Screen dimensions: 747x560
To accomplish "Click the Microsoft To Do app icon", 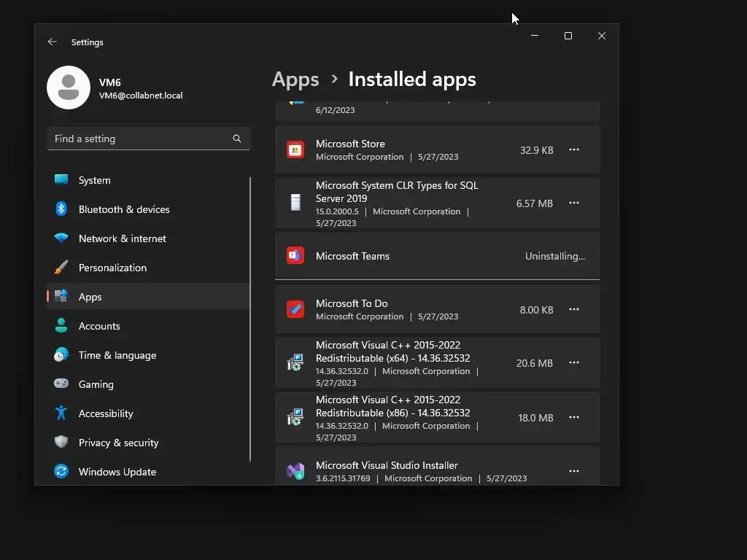I will 295,309.
